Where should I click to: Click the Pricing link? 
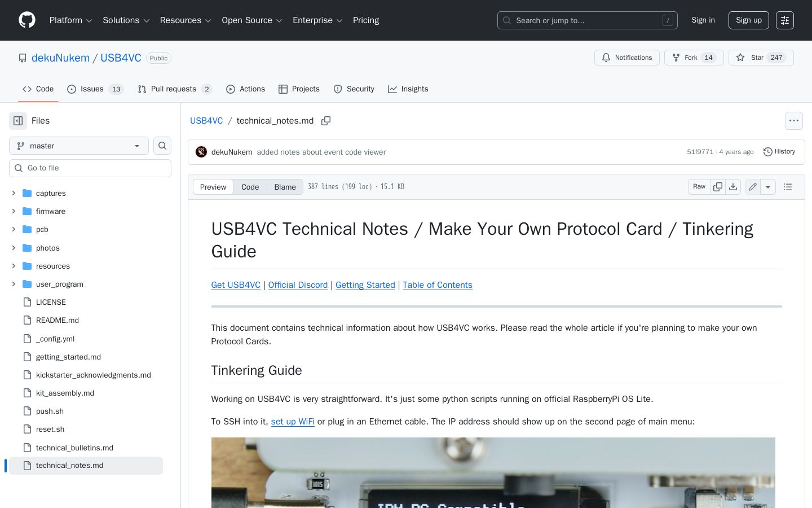tap(366, 20)
